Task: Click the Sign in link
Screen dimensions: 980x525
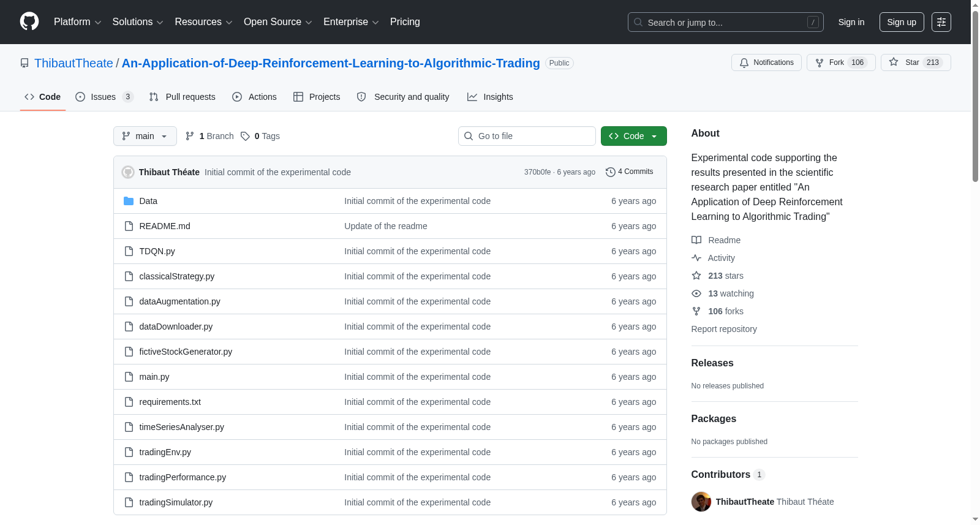Action: click(851, 22)
